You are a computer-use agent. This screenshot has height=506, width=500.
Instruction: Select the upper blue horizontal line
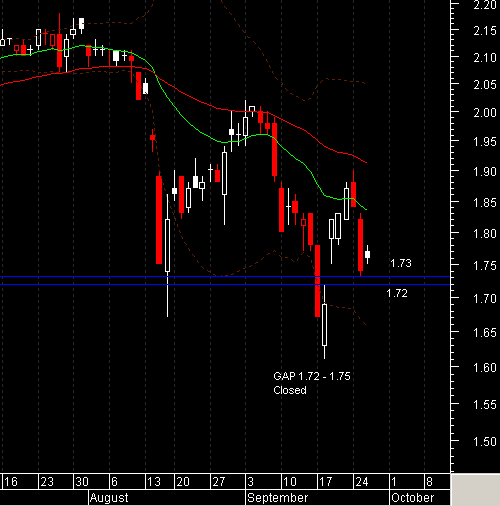point(225,277)
